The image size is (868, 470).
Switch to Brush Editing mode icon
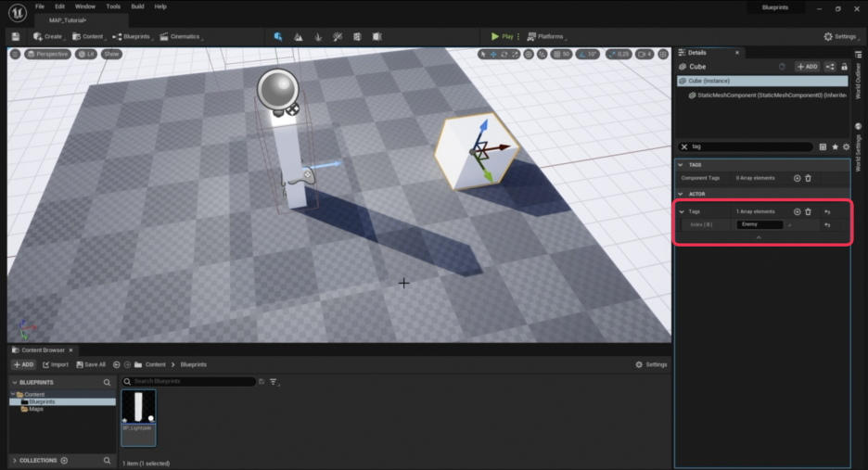(x=377, y=36)
